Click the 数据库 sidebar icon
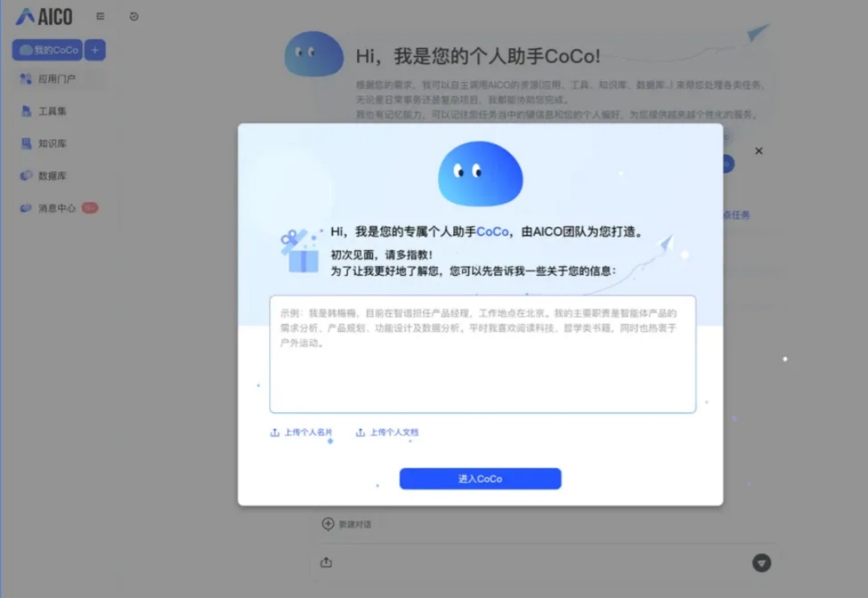 click(26, 175)
